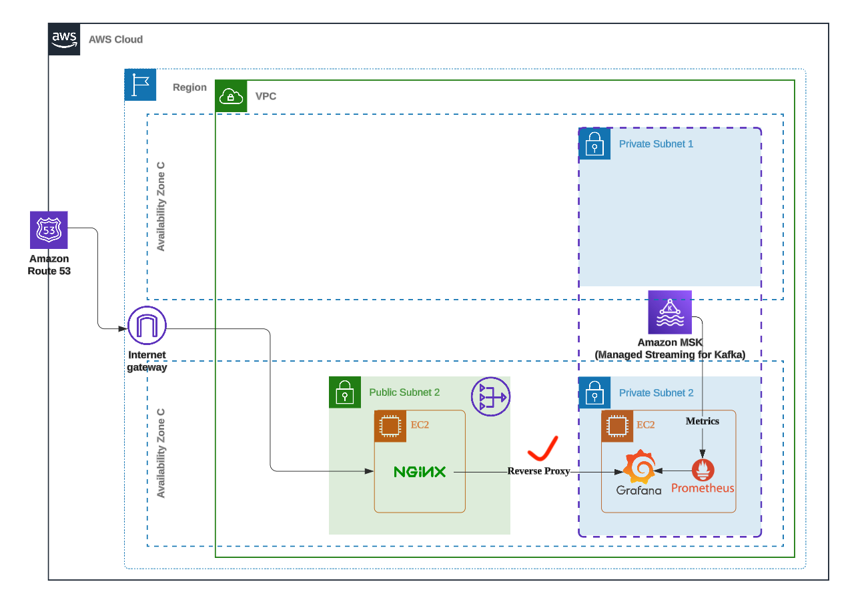
Task: Select the Public Subnet 2 lock icon
Action: point(345,392)
